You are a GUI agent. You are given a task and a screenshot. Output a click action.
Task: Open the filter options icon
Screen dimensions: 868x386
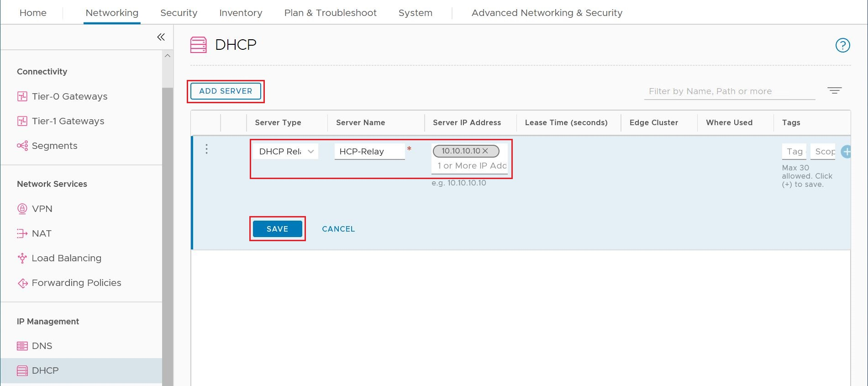coord(834,90)
